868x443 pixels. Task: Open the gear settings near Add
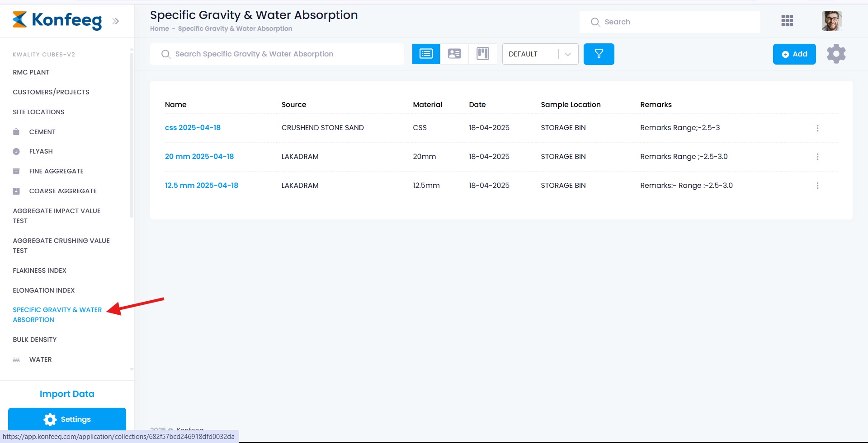[x=836, y=54]
